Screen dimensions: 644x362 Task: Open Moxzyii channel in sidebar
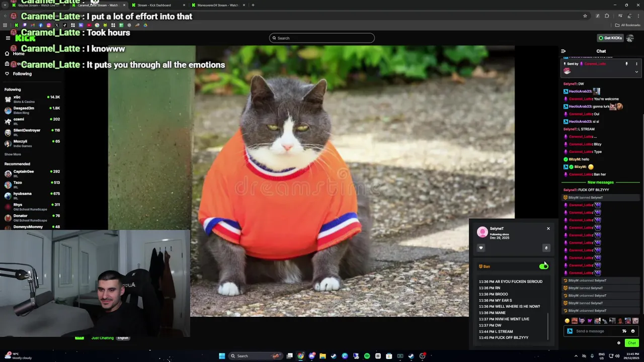(32, 143)
